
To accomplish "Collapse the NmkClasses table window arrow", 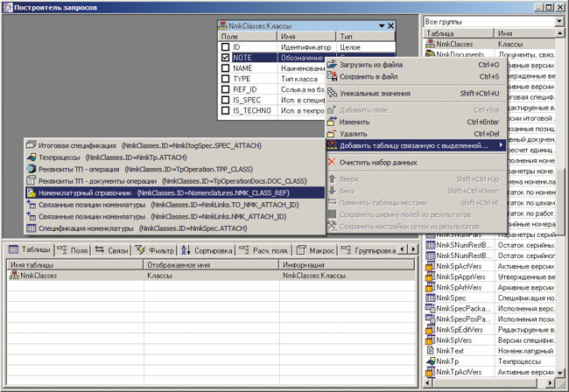I will point(381,27).
